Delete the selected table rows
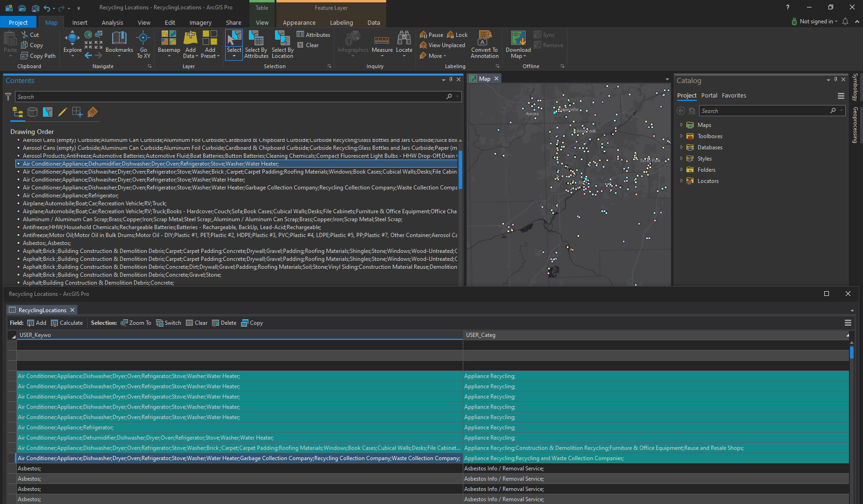 coord(224,323)
